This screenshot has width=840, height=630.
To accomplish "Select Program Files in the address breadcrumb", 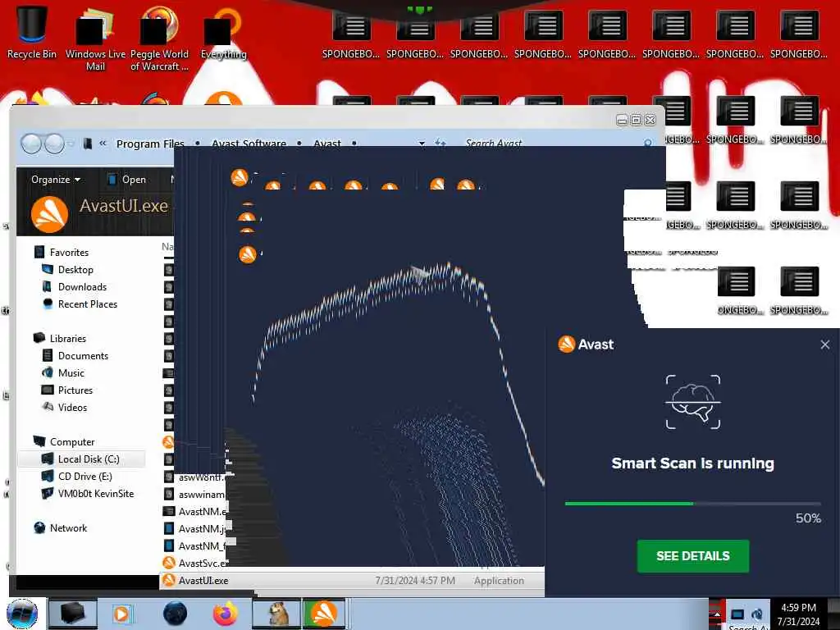I will pyautogui.click(x=150, y=144).
